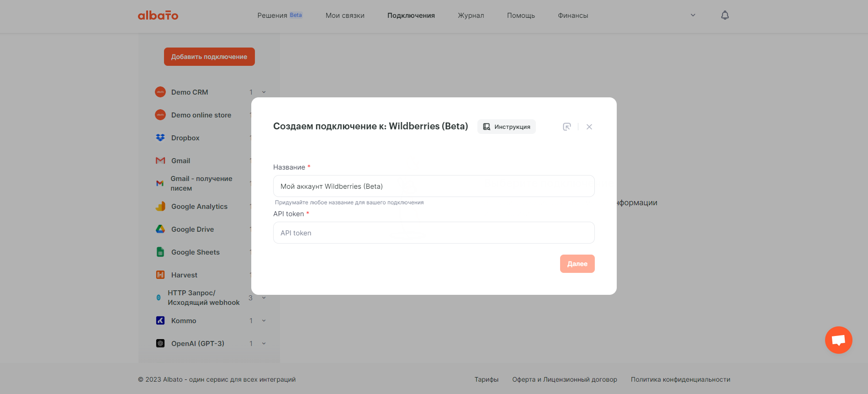
Task: Go to Мои связки tab
Action: [345, 16]
